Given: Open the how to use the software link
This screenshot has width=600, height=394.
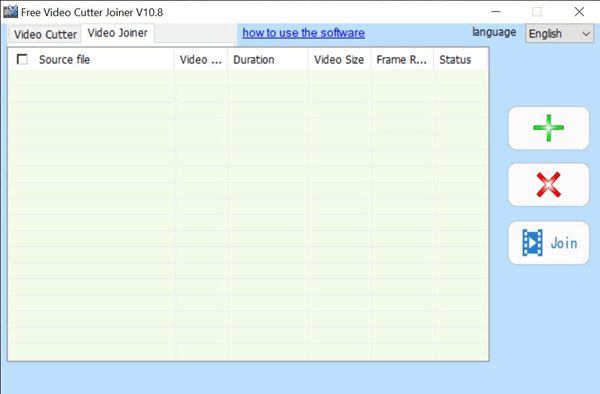Looking at the screenshot, I should pyautogui.click(x=303, y=33).
